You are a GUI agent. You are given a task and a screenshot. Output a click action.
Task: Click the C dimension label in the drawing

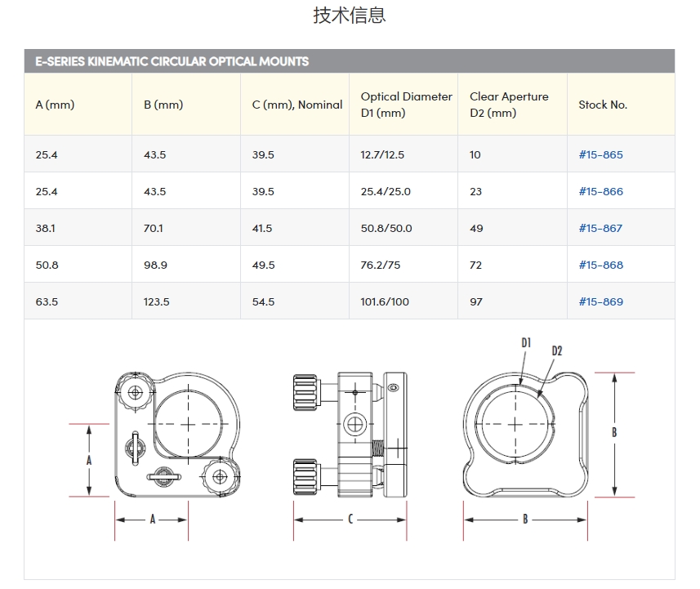tap(350, 519)
